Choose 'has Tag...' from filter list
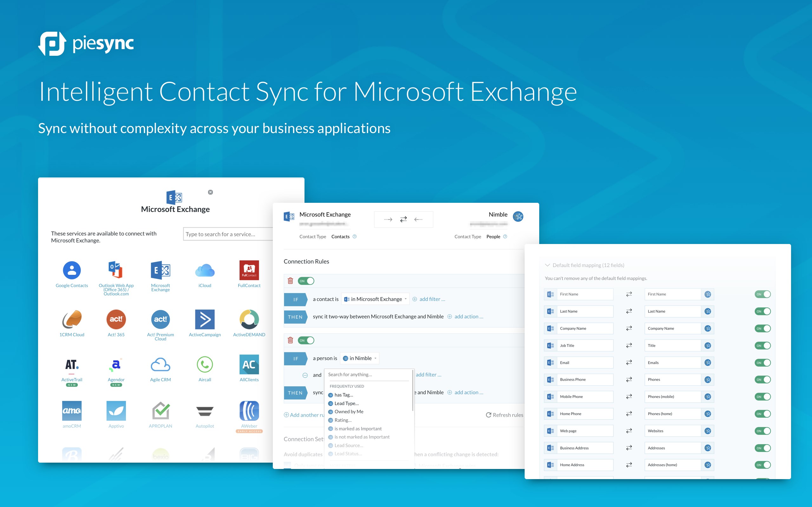Viewport: 812px width, 507px height. 344,395
